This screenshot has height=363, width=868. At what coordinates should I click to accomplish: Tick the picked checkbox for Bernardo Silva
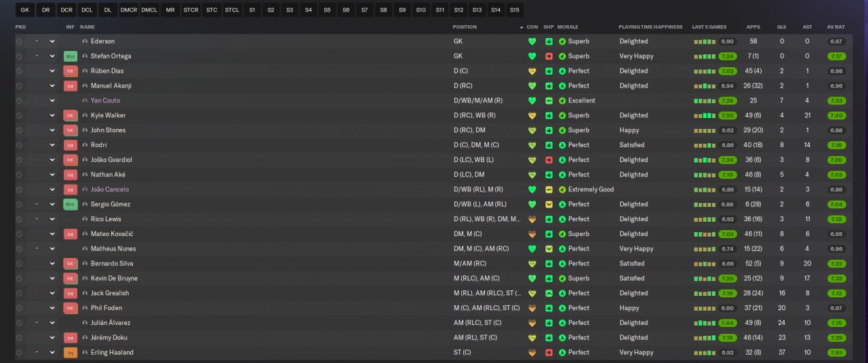[x=19, y=263]
